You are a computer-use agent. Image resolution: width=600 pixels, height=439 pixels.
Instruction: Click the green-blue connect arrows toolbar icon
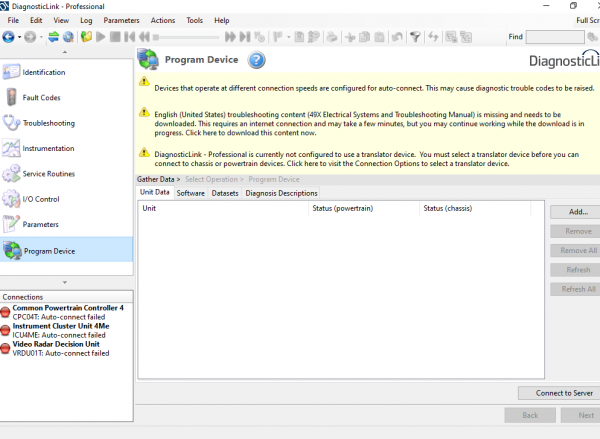tap(54, 37)
